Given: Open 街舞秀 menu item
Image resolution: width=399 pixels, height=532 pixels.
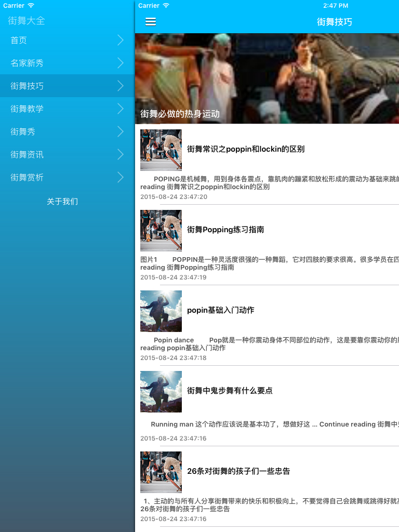Looking at the screenshot, I should 67,131.
